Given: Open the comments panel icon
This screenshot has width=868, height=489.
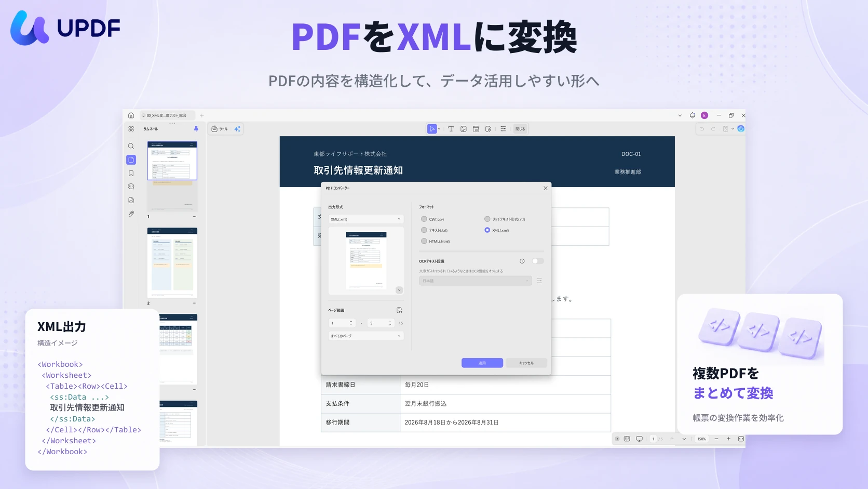Looking at the screenshot, I should (x=131, y=187).
